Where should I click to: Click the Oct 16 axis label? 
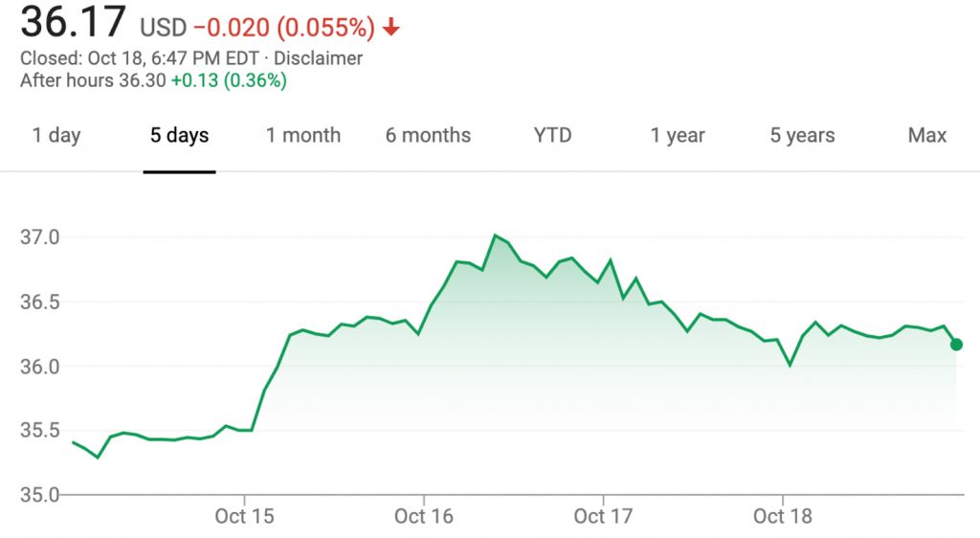point(424,516)
